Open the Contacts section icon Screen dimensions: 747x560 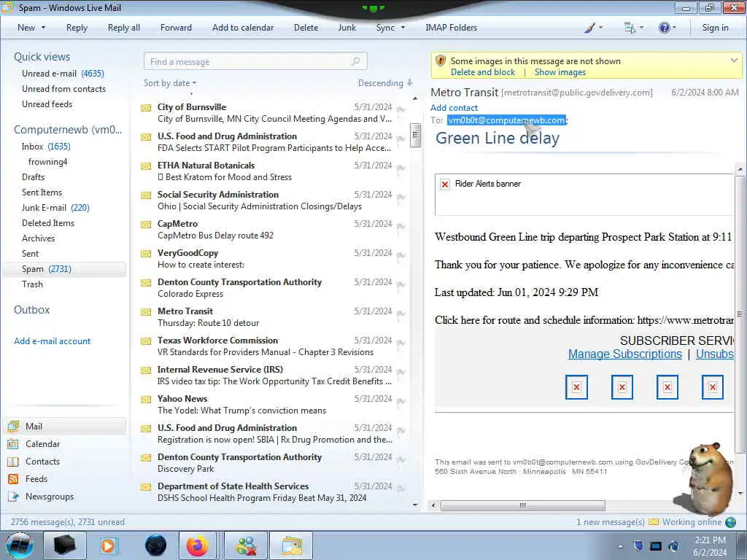click(13, 462)
